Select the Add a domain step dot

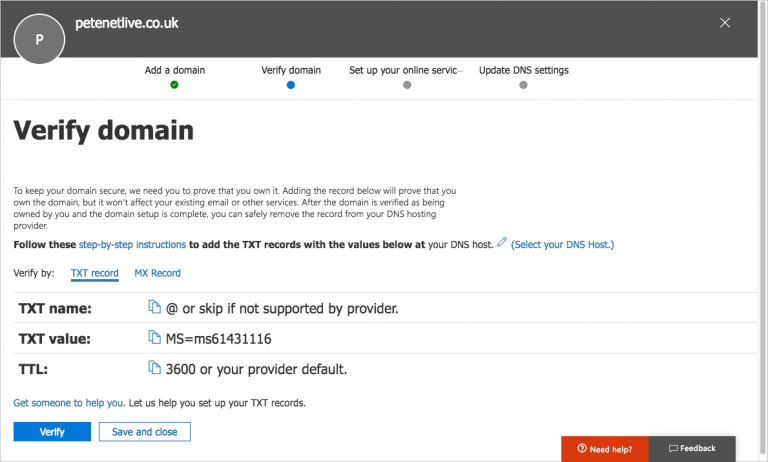174,85
